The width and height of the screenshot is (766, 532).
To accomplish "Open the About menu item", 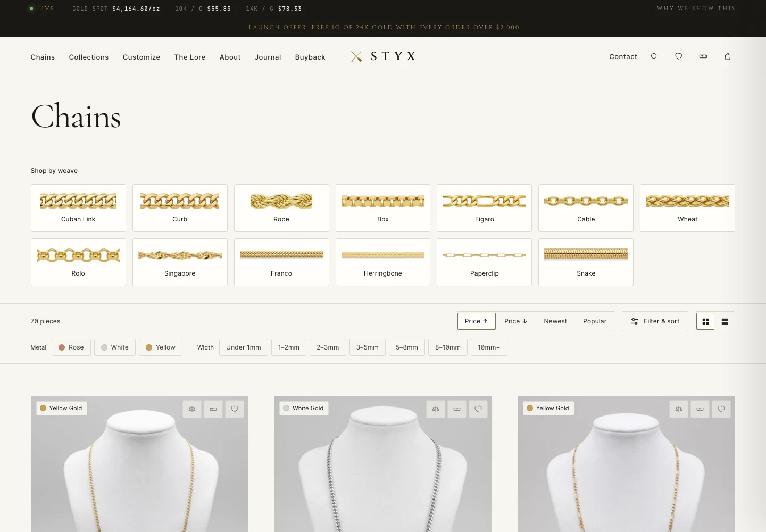I will click(230, 57).
